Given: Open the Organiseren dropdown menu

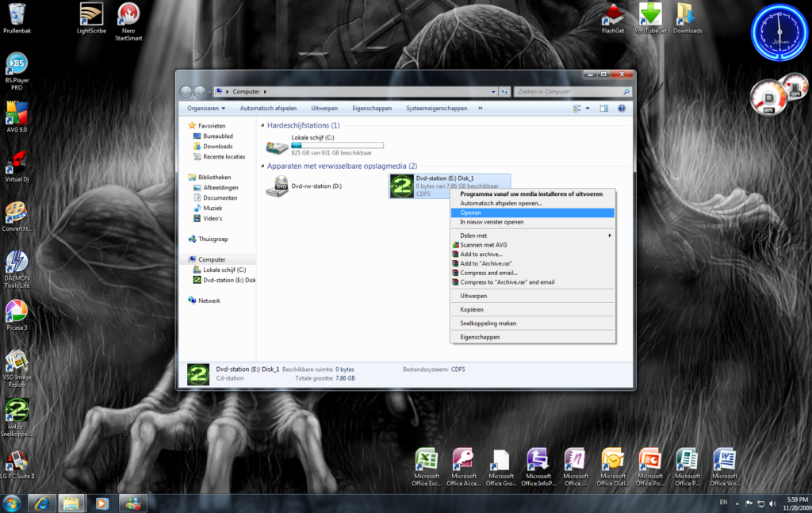Looking at the screenshot, I should tap(206, 108).
